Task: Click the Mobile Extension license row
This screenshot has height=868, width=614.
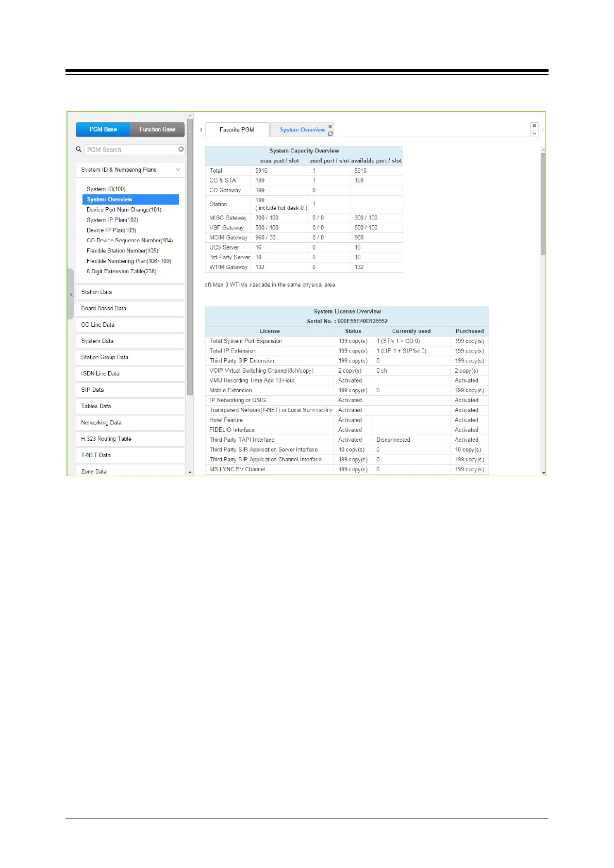Action: (230, 391)
